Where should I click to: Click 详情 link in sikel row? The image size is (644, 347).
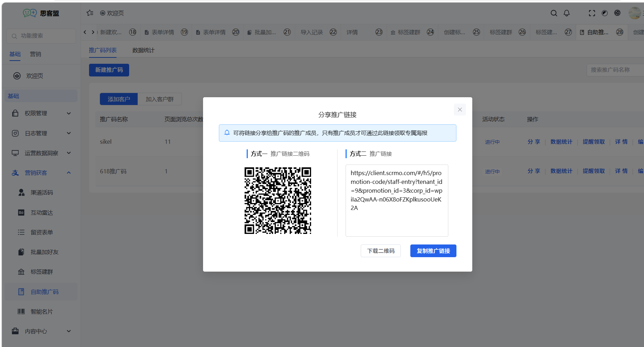pyautogui.click(x=621, y=142)
